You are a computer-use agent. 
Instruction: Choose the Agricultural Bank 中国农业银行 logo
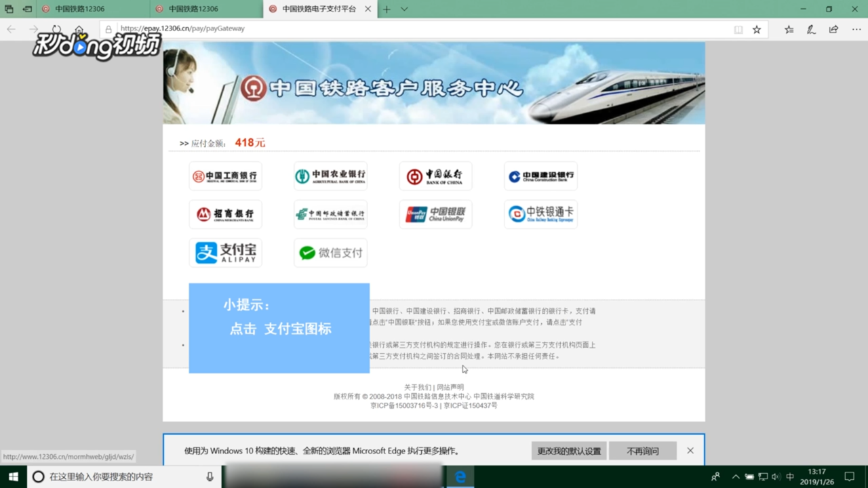tap(330, 176)
